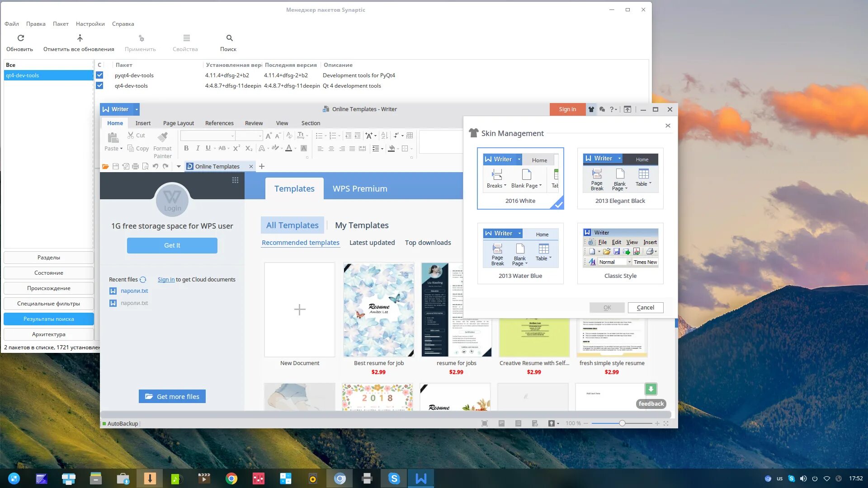
Task: Select the 2016 White skin
Action: [x=520, y=178]
